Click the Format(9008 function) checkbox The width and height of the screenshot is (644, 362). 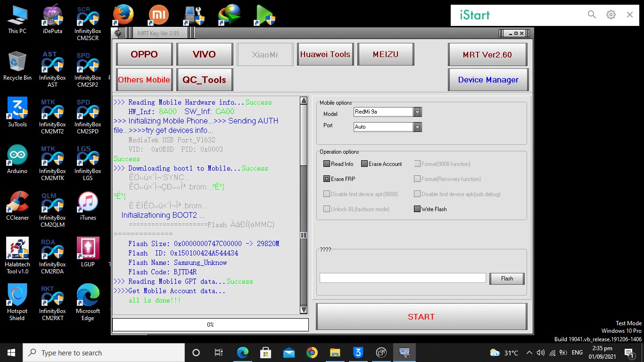click(417, 164)
